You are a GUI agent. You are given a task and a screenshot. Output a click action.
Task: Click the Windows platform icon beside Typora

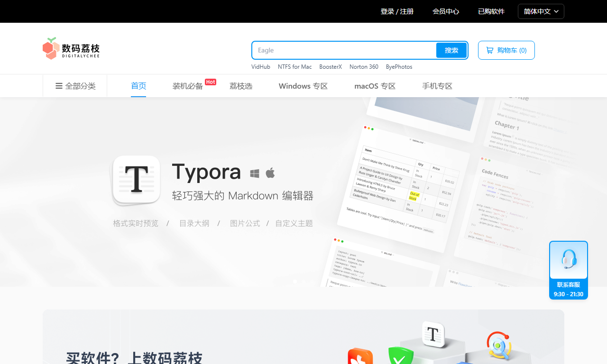click(x=255, y=173)
